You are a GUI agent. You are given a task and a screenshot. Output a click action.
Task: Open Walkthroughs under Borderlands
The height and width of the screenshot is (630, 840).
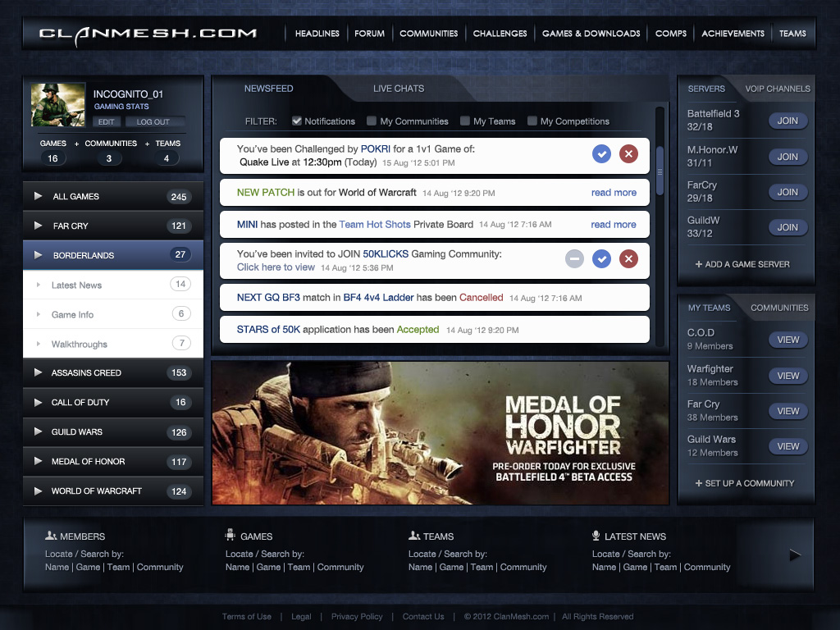click(113, 344)
